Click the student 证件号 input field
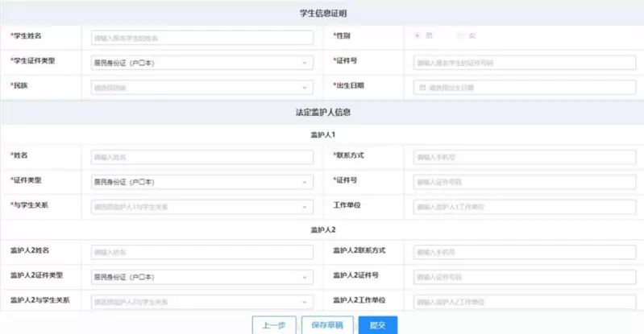This screenshot has width=644, height=334. tap(523, 62)
